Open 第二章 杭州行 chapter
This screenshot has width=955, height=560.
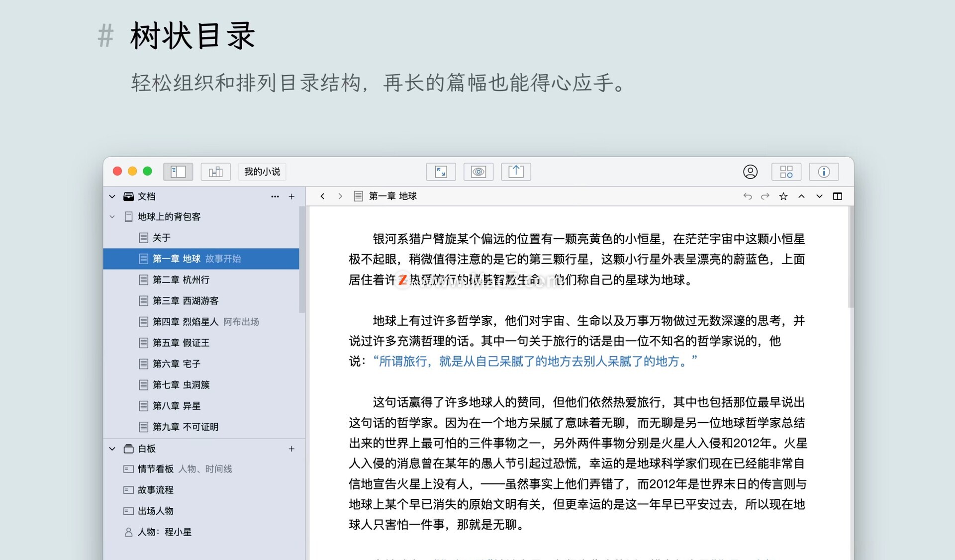pos(201,280)
